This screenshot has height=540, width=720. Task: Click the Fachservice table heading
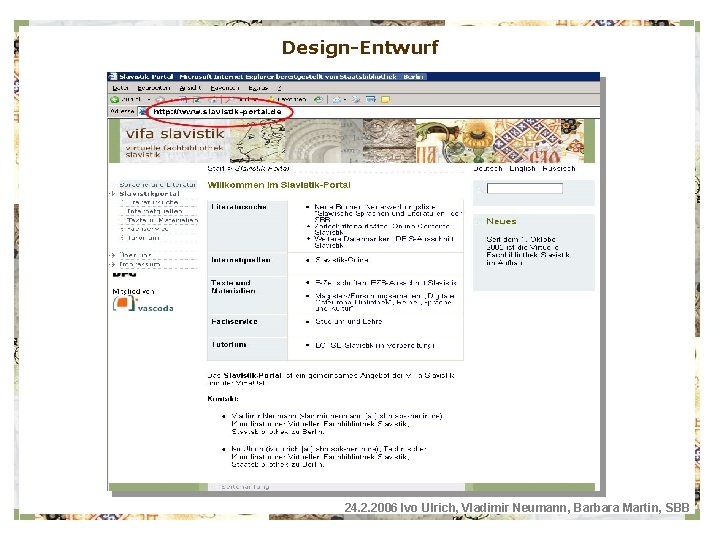[234, 321]
